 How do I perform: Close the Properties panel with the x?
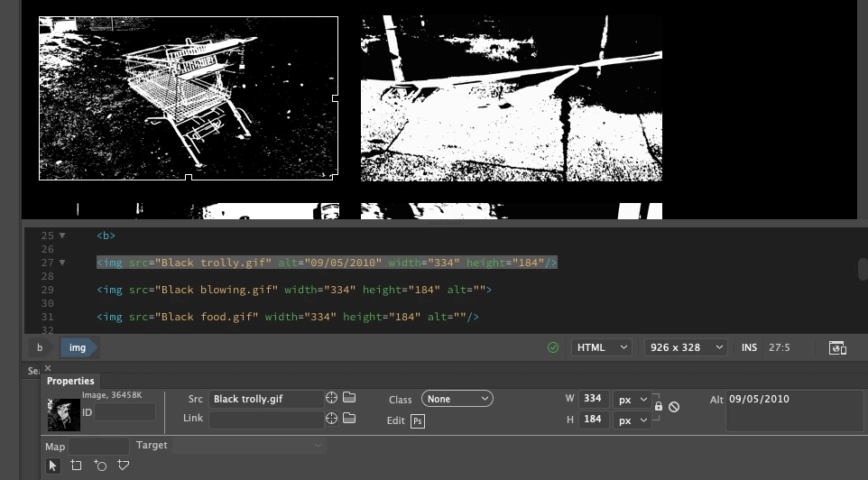click(48, 368)
